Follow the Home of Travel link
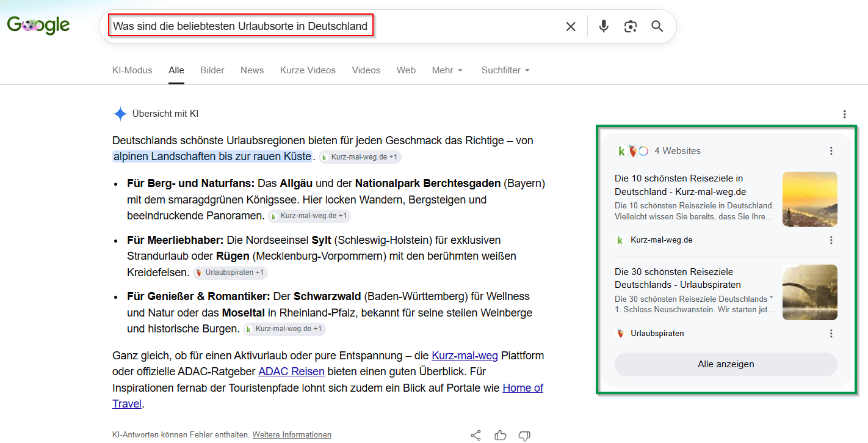 click(x=523, y=388)
